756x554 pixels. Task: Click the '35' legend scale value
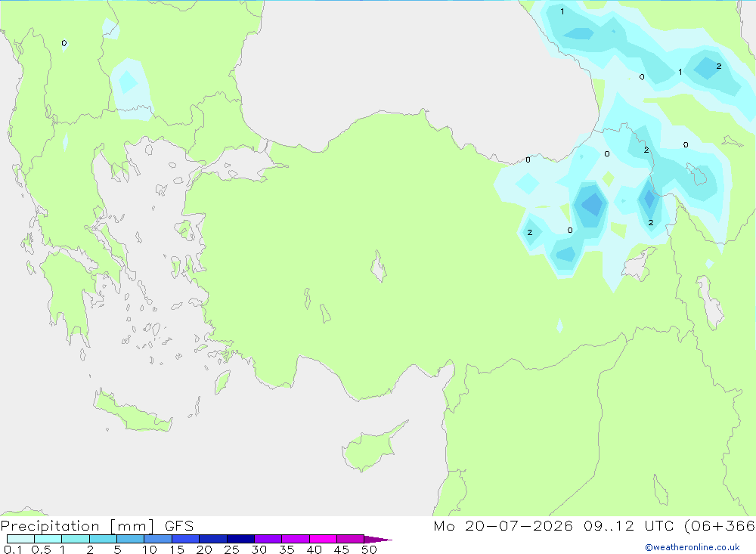coord(287,549)
